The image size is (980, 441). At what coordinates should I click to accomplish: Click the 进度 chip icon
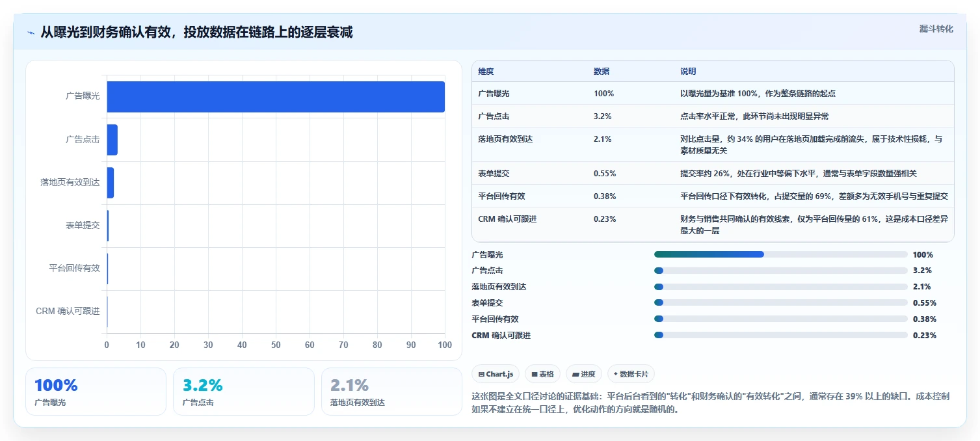click(576, 375)
